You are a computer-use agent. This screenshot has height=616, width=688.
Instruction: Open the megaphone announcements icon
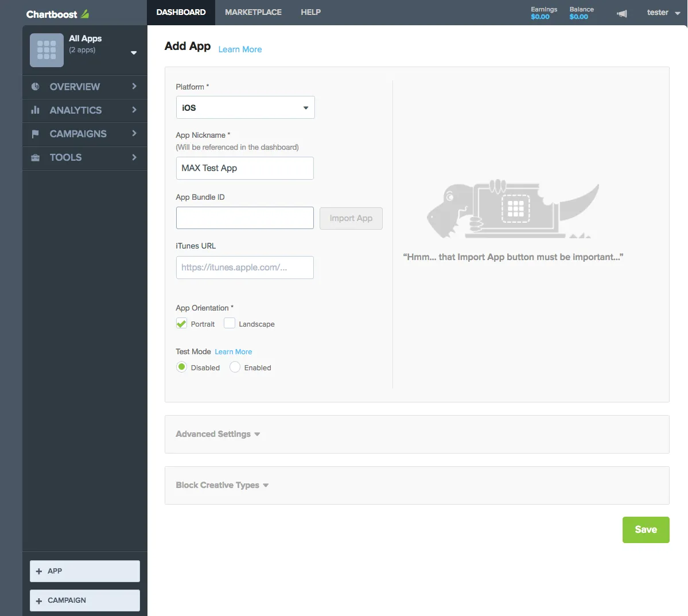click(x=621, y=13)
